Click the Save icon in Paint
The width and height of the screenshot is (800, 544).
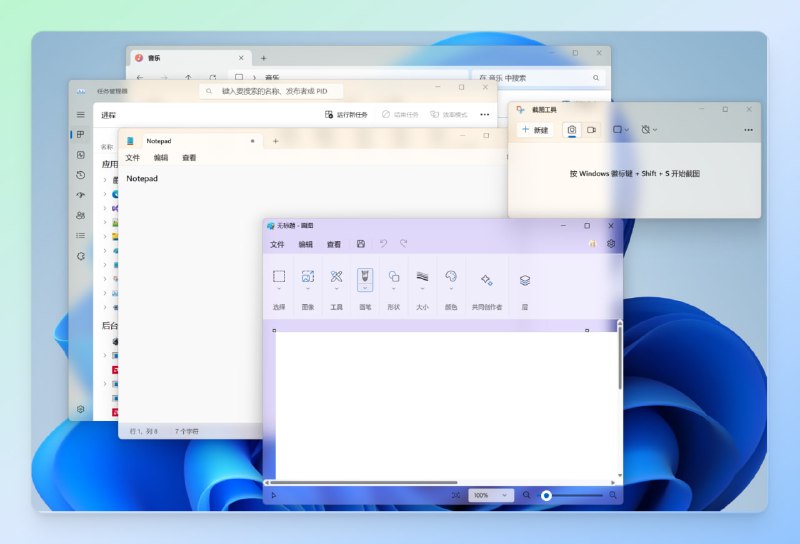(x=361, y=244)
